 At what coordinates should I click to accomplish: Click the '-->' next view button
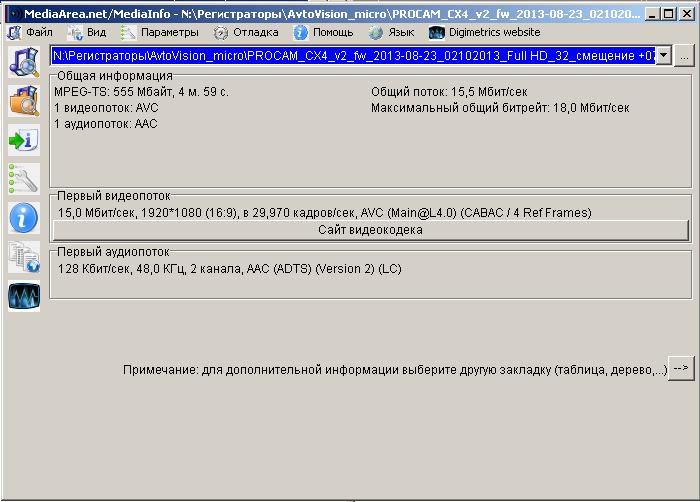(x=680, y=369)
